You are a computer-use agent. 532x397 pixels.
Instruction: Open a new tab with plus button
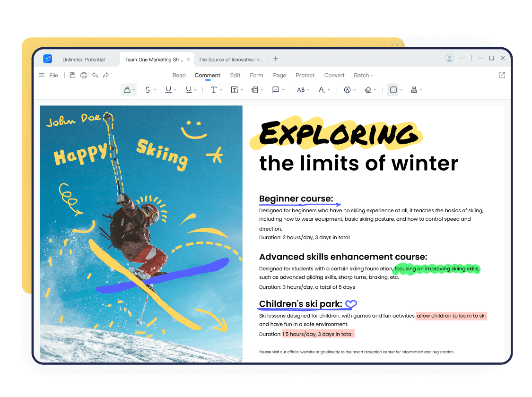[x=276, y=59]
